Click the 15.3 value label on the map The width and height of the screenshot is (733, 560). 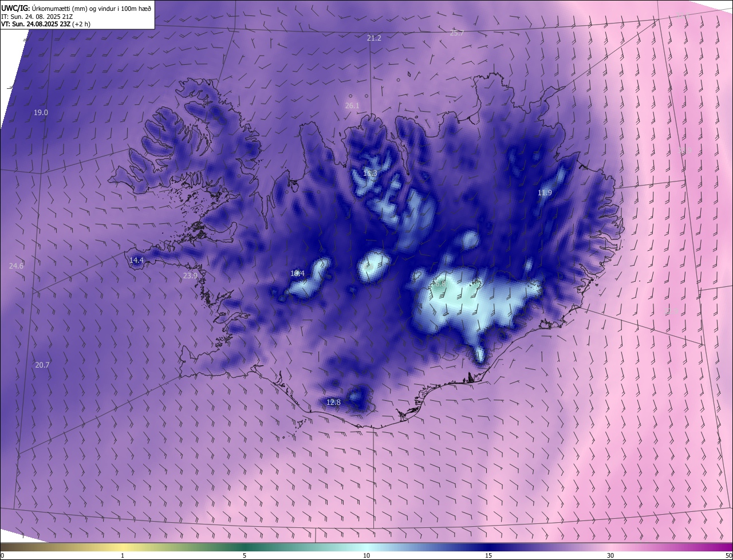370,173
